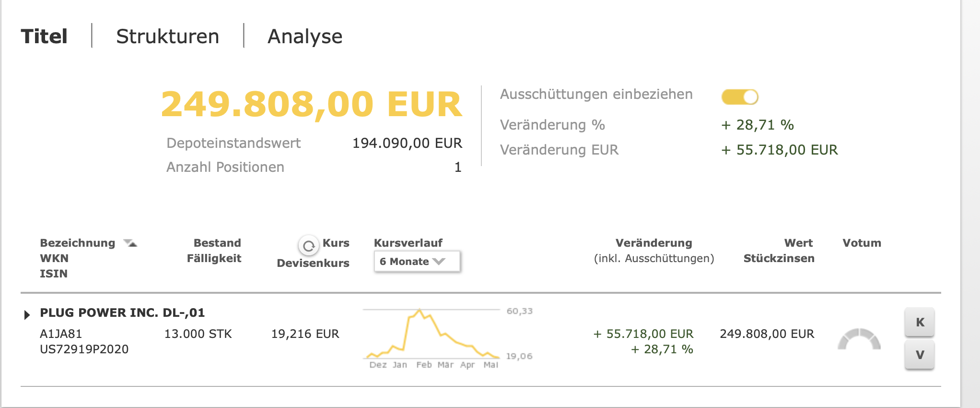This screenshot has height=408, width=980.
Task: Select the PLUG POWER INC. DL-,01 title
Action: [122, 312]
